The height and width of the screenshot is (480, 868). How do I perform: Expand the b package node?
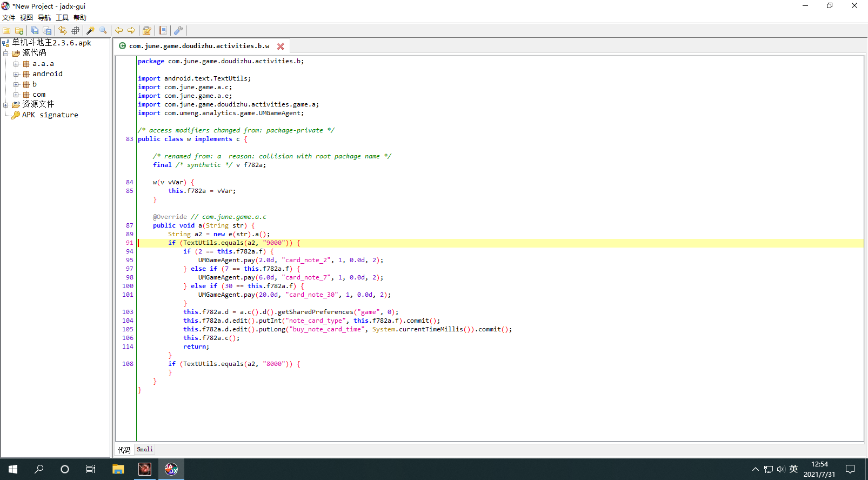coord(16,84)
